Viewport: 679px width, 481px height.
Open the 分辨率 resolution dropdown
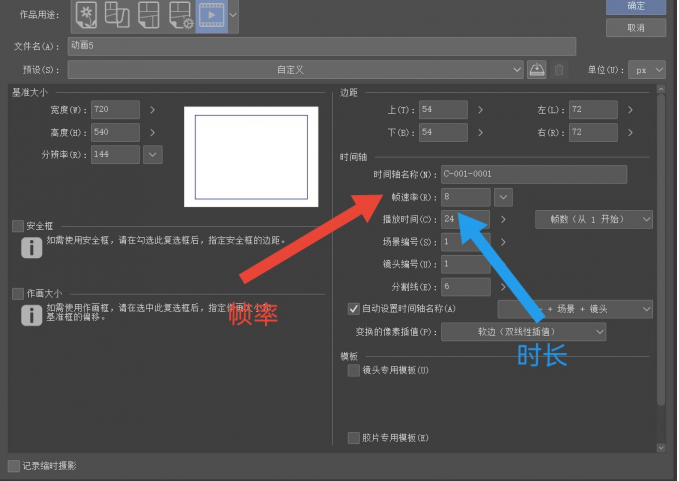153,155
